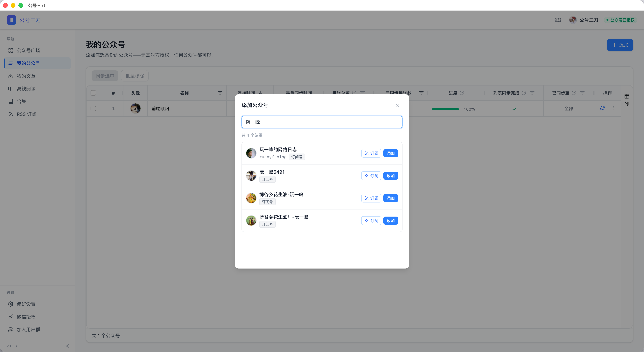Toggle the select-all checkbox in table header
The image size is (644, 352).
click(93, 93)
